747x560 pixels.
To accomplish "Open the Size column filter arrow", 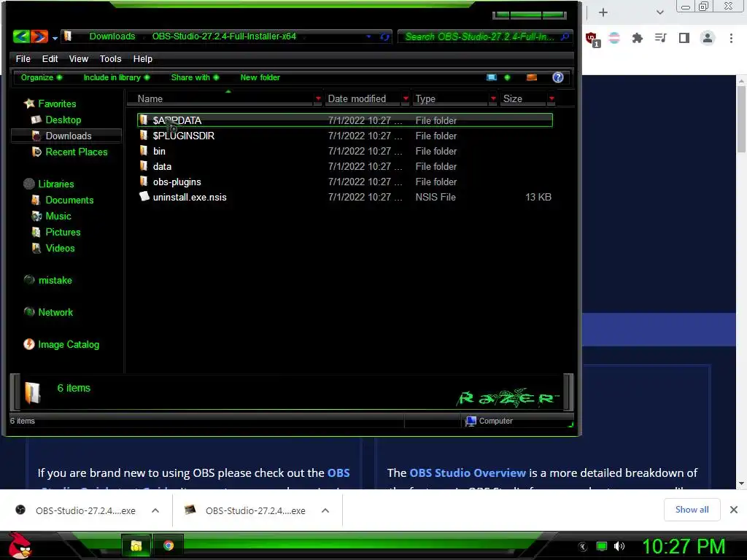I will pos(551,98).
